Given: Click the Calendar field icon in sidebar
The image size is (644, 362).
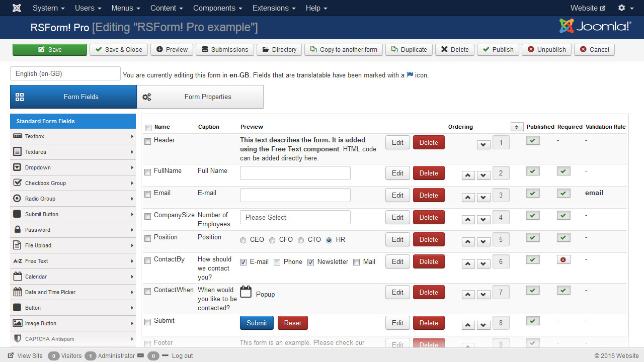Looking at the screenshot, I should (18, 276).
